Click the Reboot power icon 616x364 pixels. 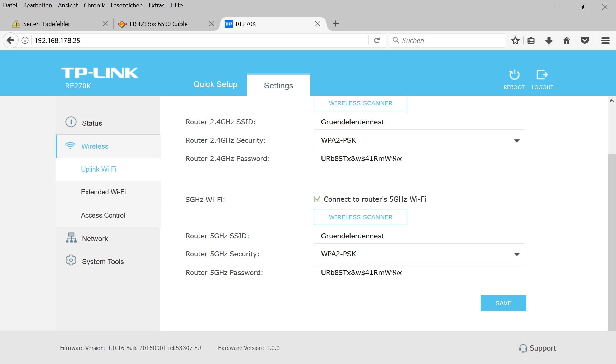tap(514, 75)
